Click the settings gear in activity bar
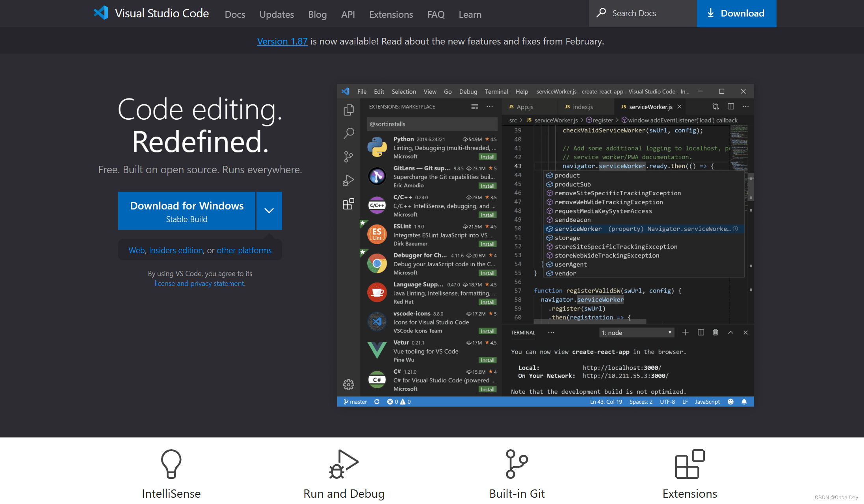 pyautogui.click(x=349, y=384)
